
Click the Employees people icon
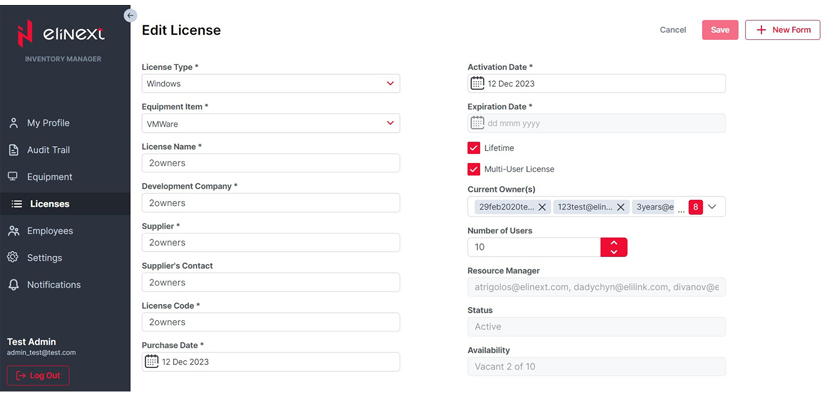pos(14,231)
